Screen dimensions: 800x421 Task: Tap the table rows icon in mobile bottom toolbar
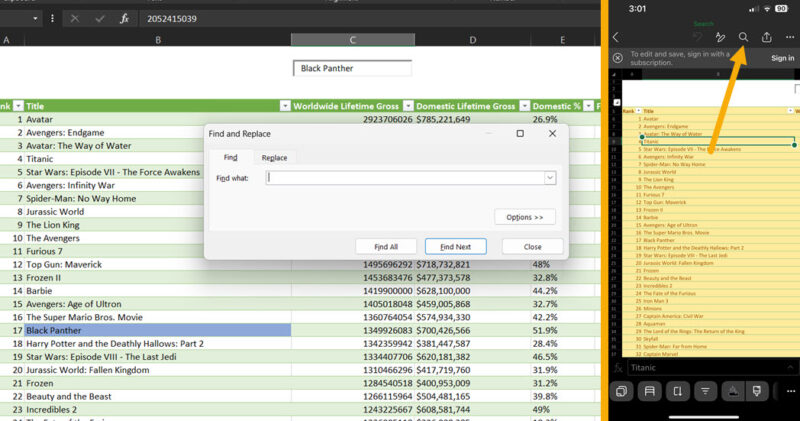649,391
